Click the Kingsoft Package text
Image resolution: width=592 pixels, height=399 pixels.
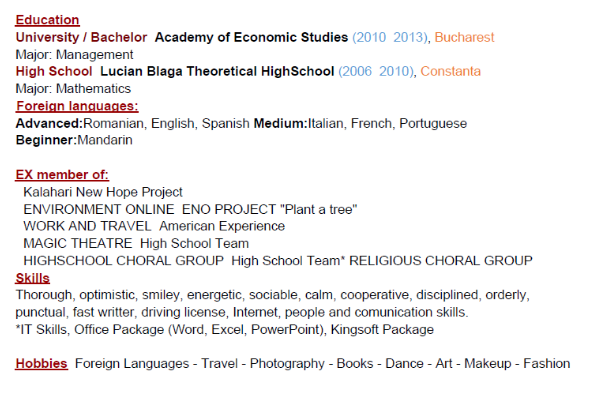point(382,330)
